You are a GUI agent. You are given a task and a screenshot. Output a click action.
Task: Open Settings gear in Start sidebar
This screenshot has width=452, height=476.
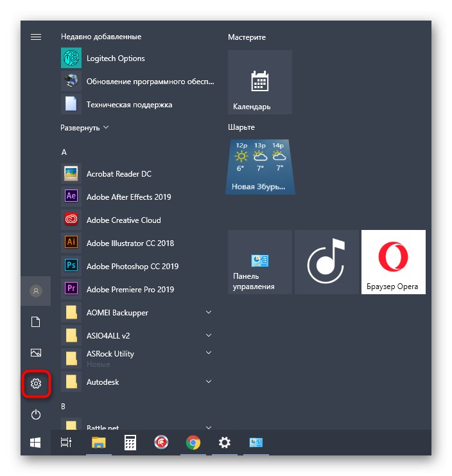[36, 383]
